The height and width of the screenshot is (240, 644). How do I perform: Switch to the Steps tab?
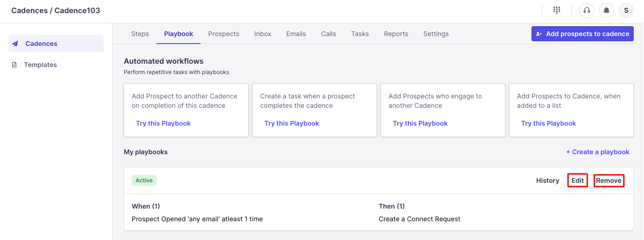140,34
